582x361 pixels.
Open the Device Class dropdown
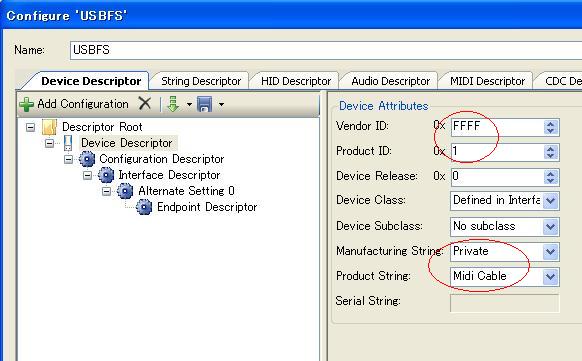[550, 201]
